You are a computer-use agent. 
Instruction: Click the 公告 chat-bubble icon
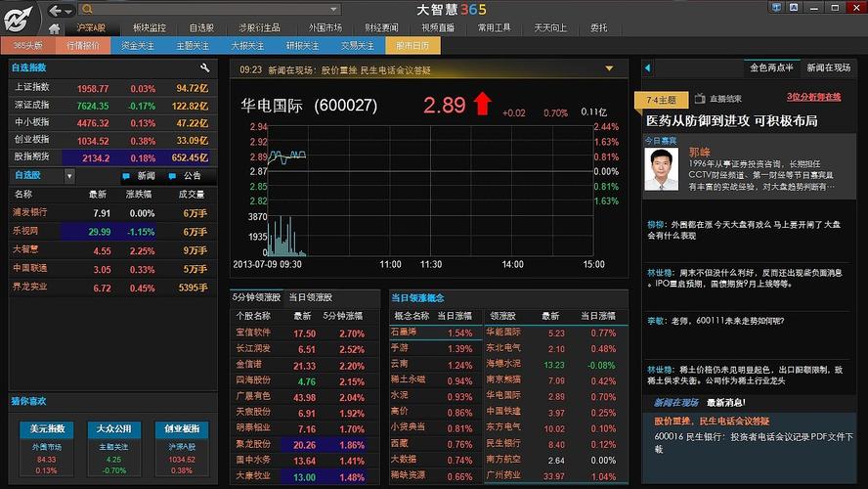[172, 176]
